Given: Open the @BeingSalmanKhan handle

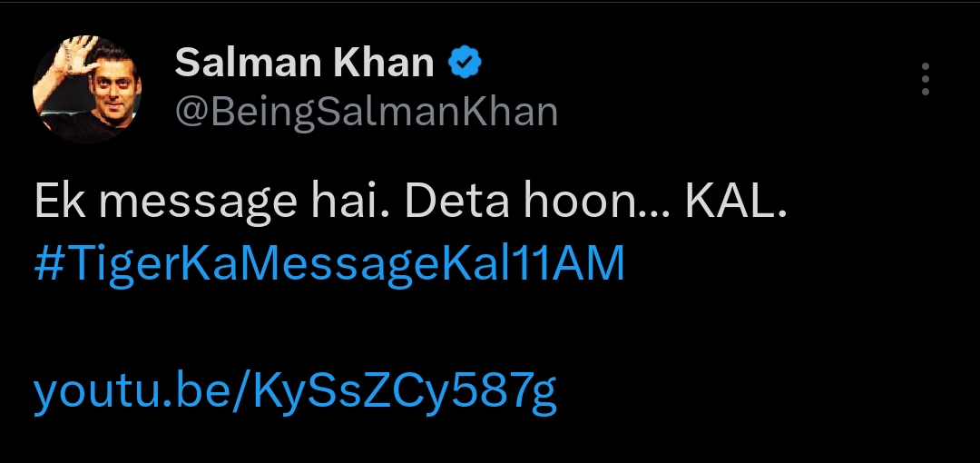Looking at the screenshot, I should point(366,111).
